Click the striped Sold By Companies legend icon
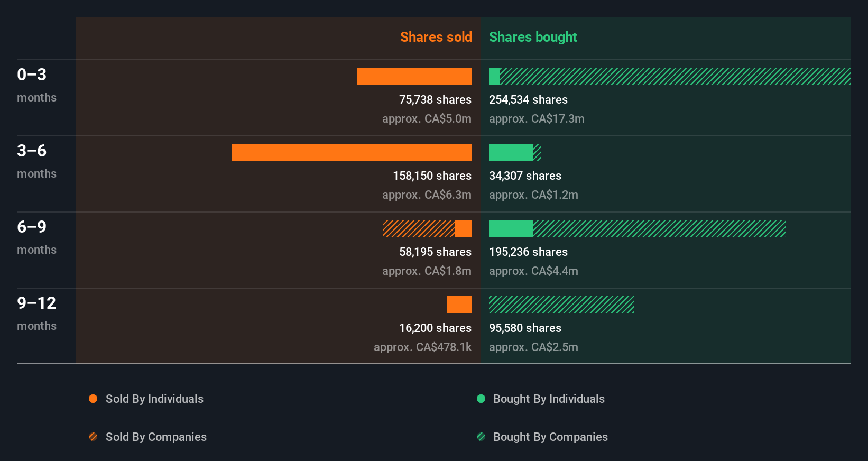 93,437
